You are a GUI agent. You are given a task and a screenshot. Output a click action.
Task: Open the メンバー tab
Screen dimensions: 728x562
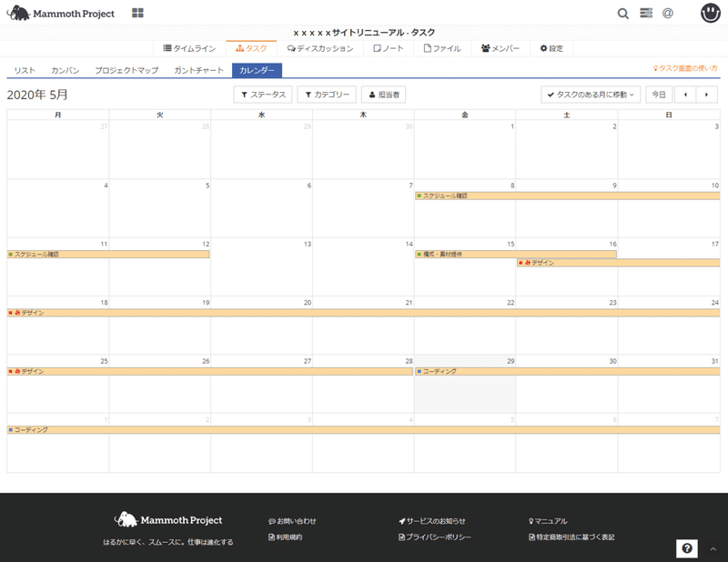(x=500, y=48)
